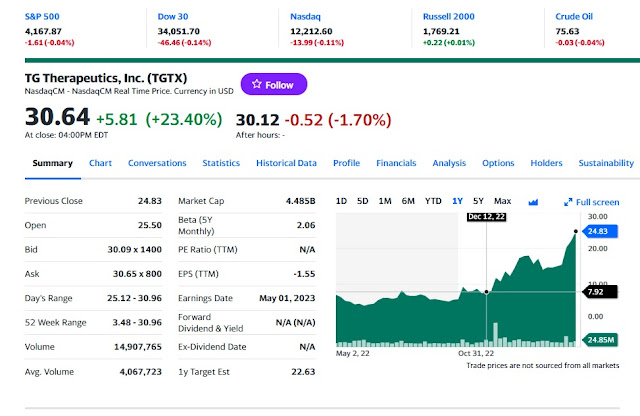Go to the Conversations tab

(157, 163)
